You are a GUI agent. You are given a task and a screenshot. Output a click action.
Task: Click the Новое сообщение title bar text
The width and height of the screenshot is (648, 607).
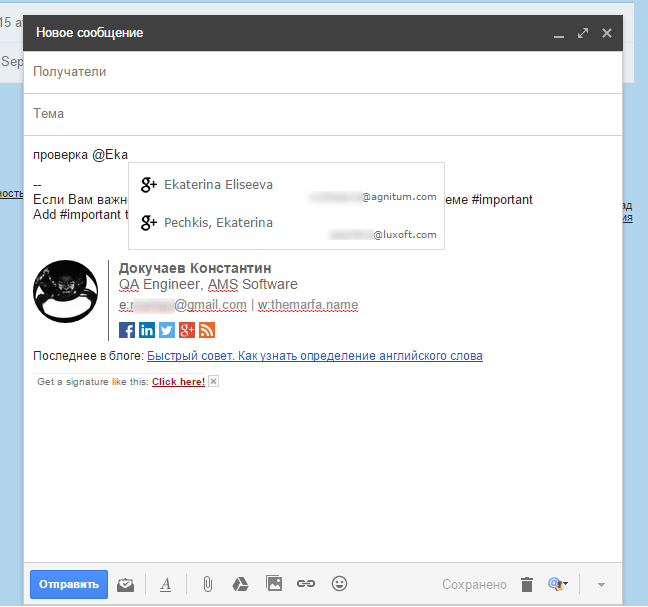pos(90,33)
